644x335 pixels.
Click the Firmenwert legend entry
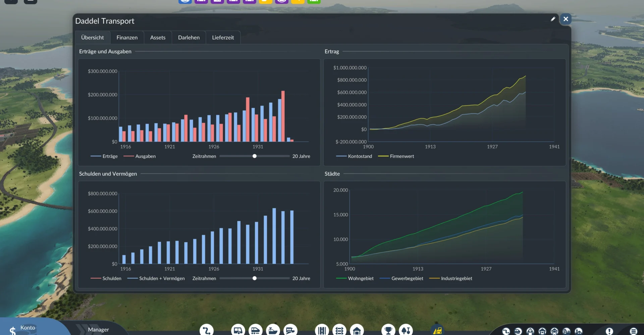(396, 156)
